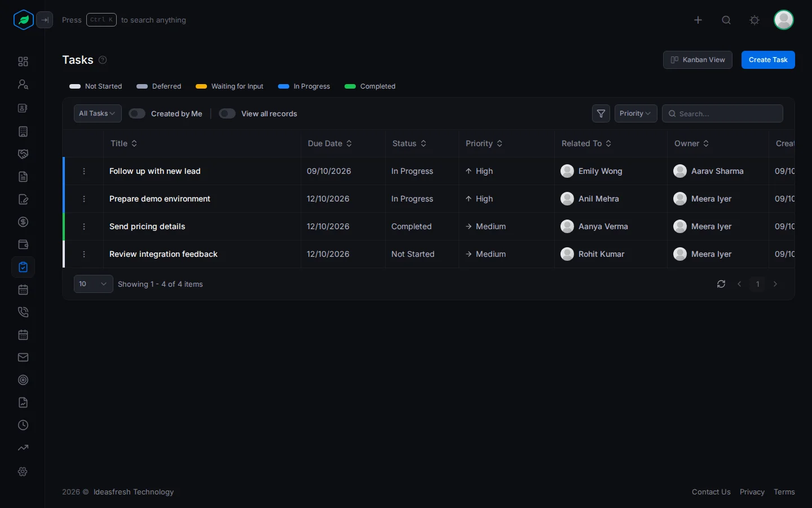
Task: Open the companies building sidebar icon
Action: coord(23,132)
